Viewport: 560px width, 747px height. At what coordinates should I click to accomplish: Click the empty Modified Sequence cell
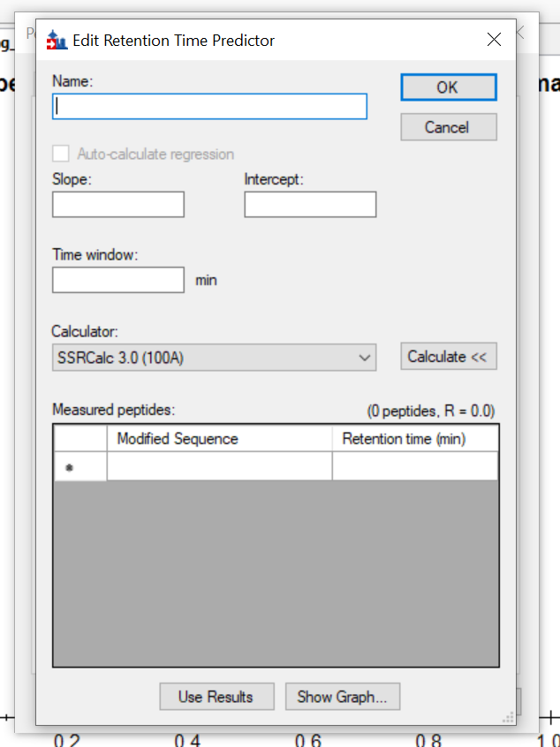pos(219,467)
